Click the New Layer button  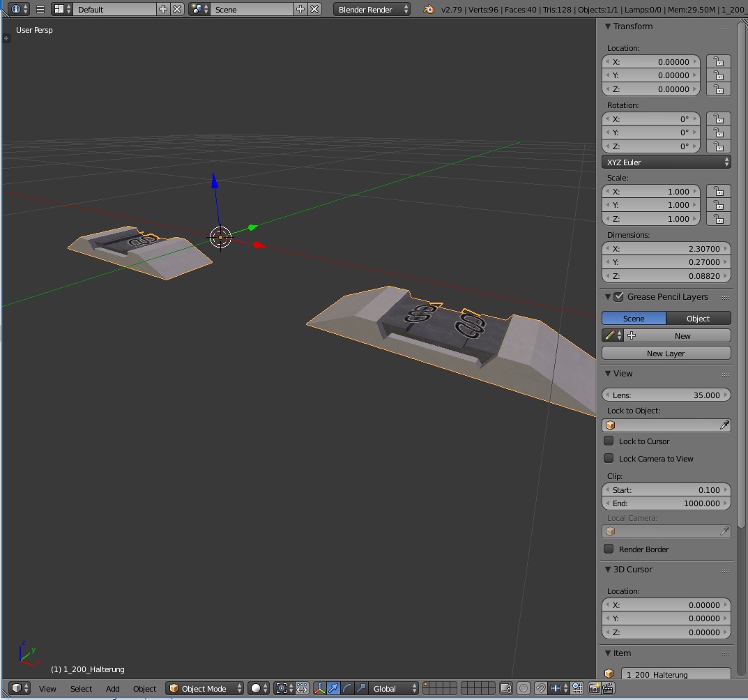tap(666, 353)
